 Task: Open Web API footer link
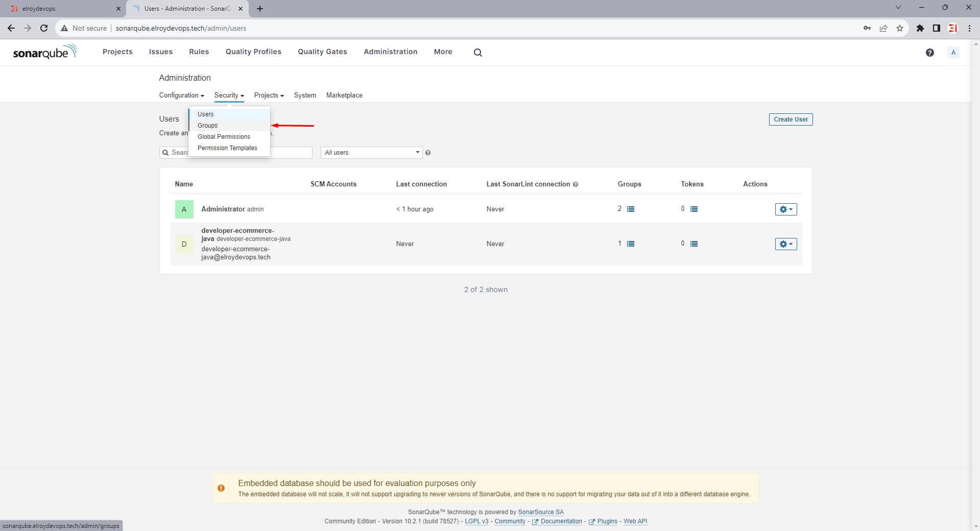pyautogui.click(x=635, y=521)
